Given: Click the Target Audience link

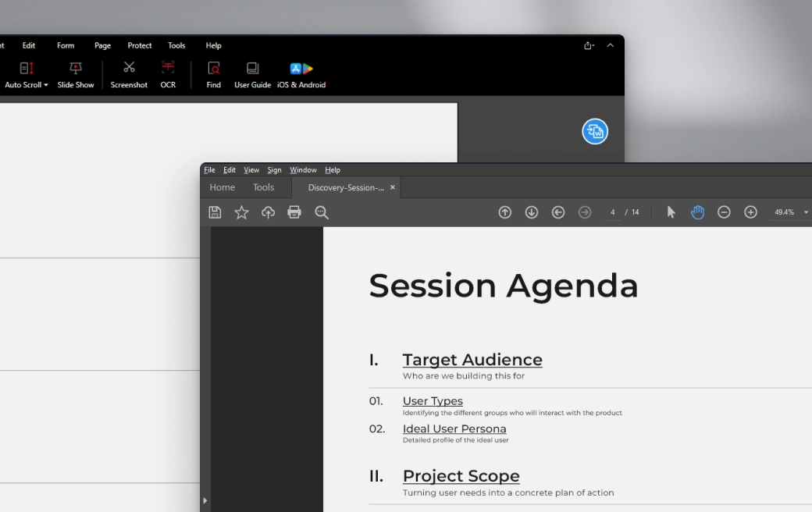Looking at the screenshot, I should (472, 360).
